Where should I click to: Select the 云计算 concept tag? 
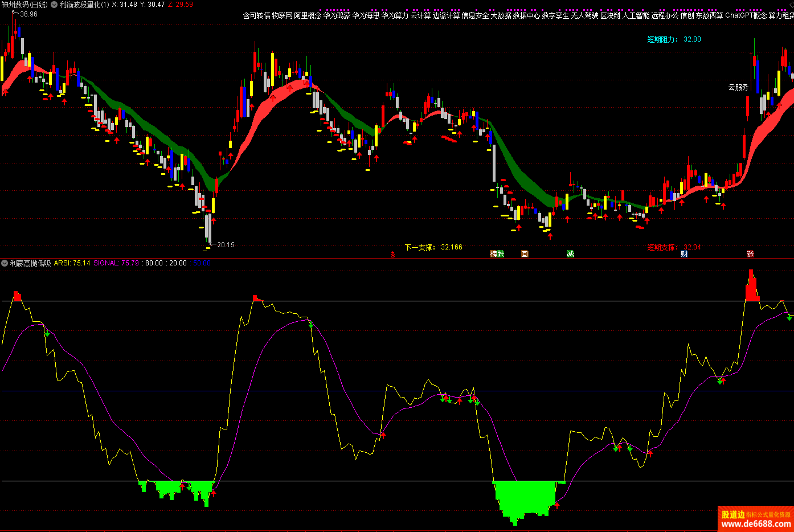420,16
